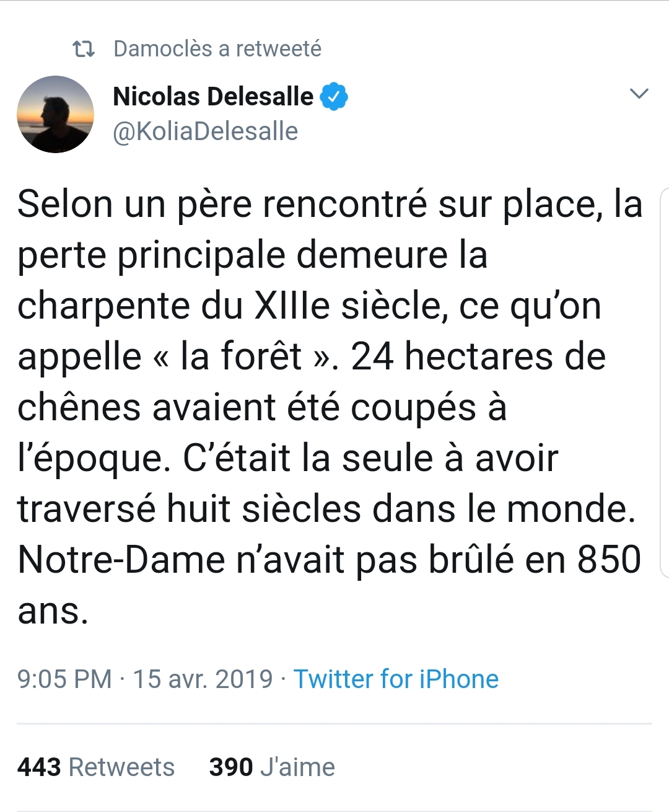
Task: Click the bold 390 count number
Action: tap(231, 767)
